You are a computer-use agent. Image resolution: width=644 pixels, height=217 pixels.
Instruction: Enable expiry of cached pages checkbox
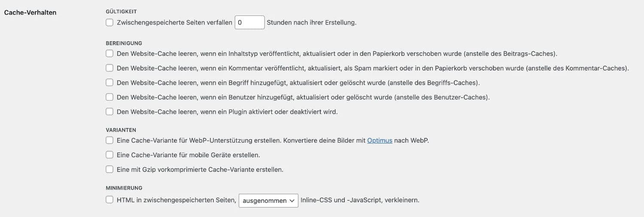109,22
